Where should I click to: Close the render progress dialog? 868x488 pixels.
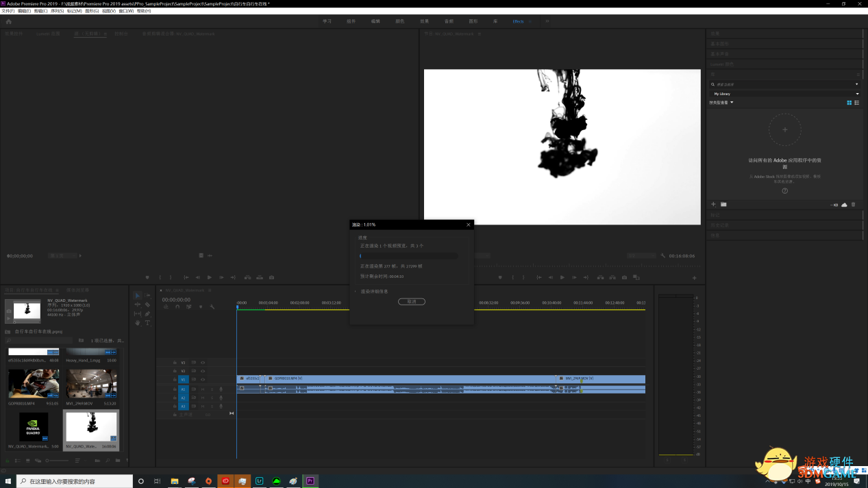pyautogui.click(x=469, y=224)
